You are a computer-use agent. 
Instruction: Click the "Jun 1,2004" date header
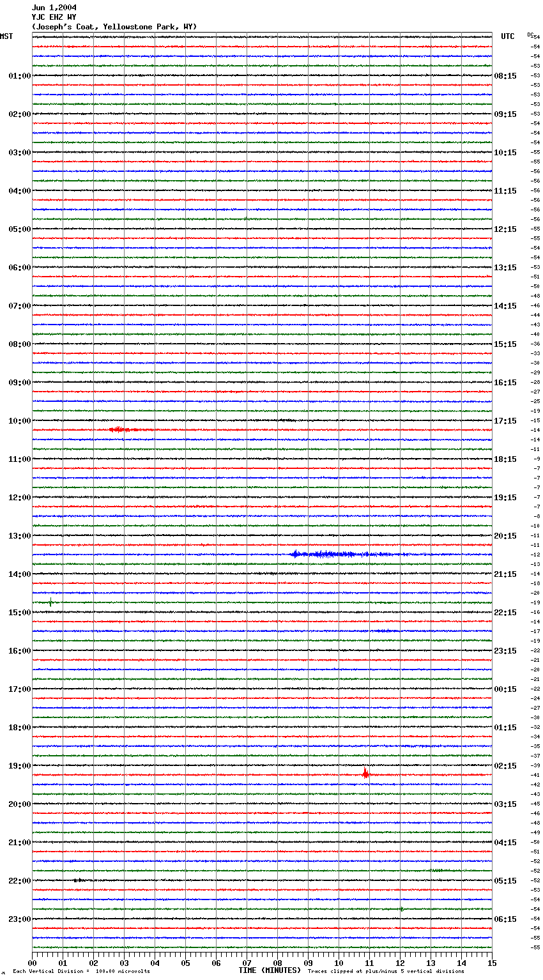click(x=54, y=8)
